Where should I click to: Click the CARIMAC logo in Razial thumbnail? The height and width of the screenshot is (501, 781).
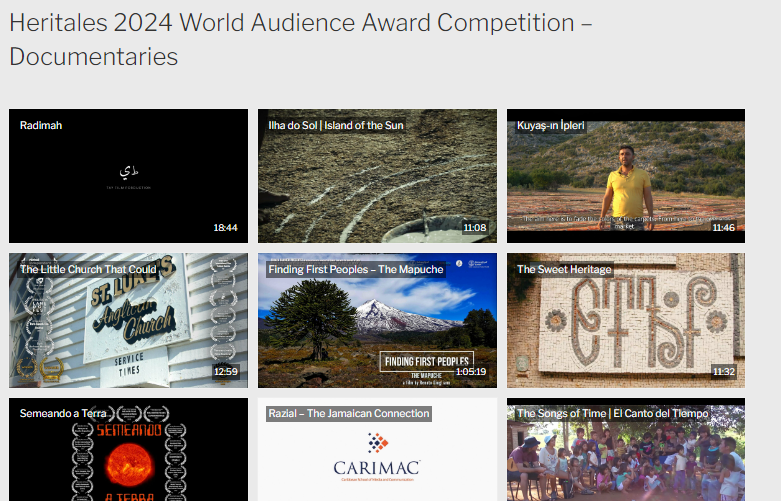377,457
